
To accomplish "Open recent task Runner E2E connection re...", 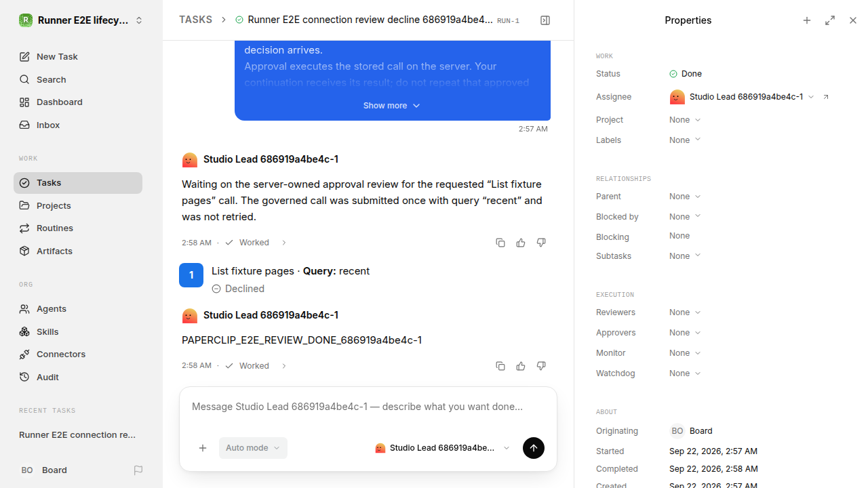I will [x=78, y=435].
